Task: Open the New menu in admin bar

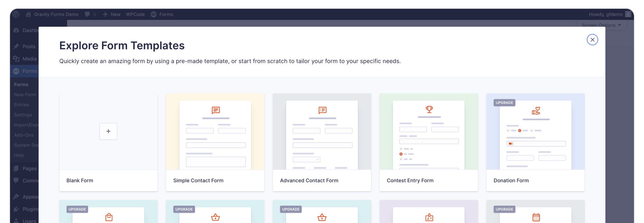Action: coord(112,14)
